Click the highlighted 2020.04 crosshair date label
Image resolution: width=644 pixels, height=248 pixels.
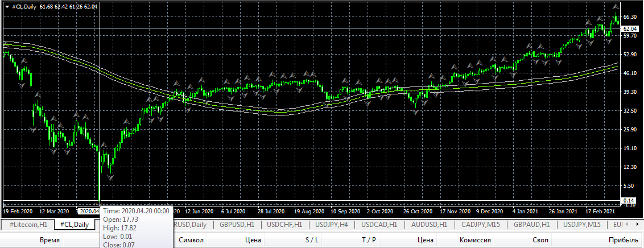coord(89,212)
